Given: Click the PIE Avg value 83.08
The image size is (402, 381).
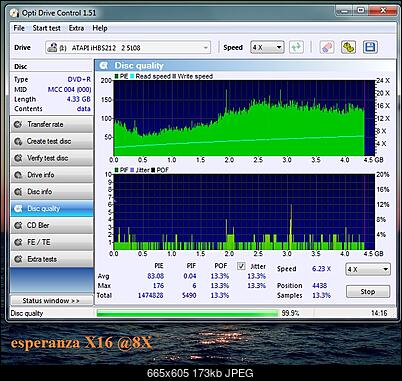Looking at the screenshot, I should pos(155,276).
